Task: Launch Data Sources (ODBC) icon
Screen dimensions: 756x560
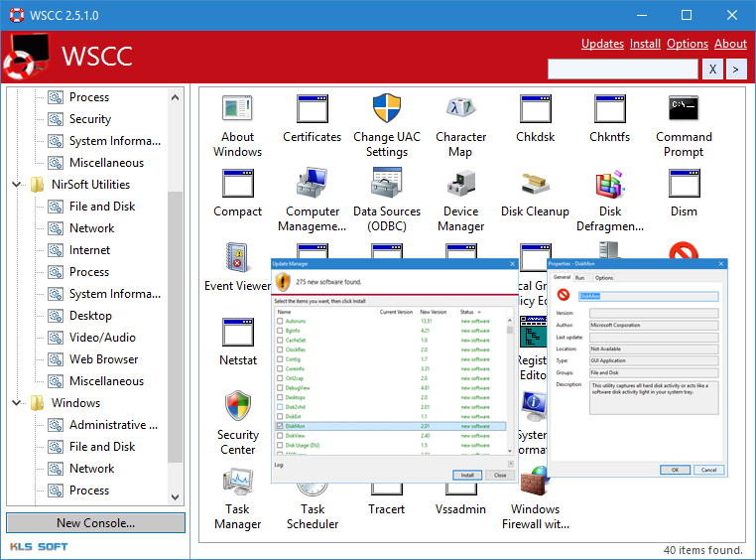Action: [x=387, y=183]
